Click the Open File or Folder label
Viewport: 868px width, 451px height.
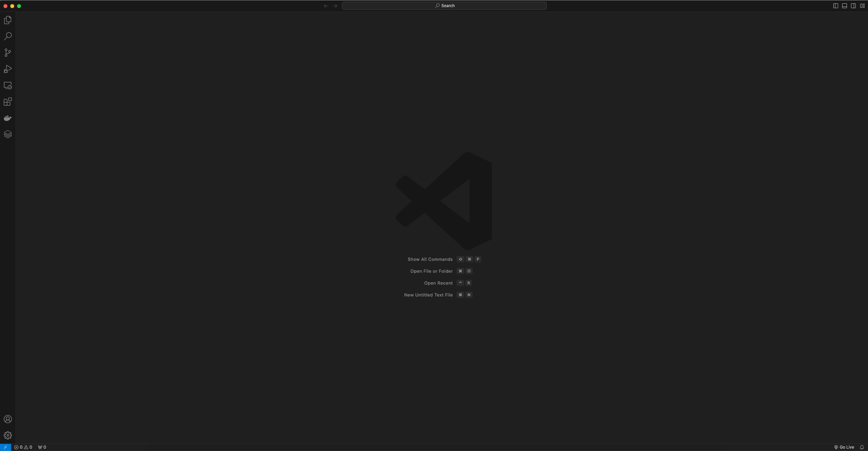pos(431,271)
